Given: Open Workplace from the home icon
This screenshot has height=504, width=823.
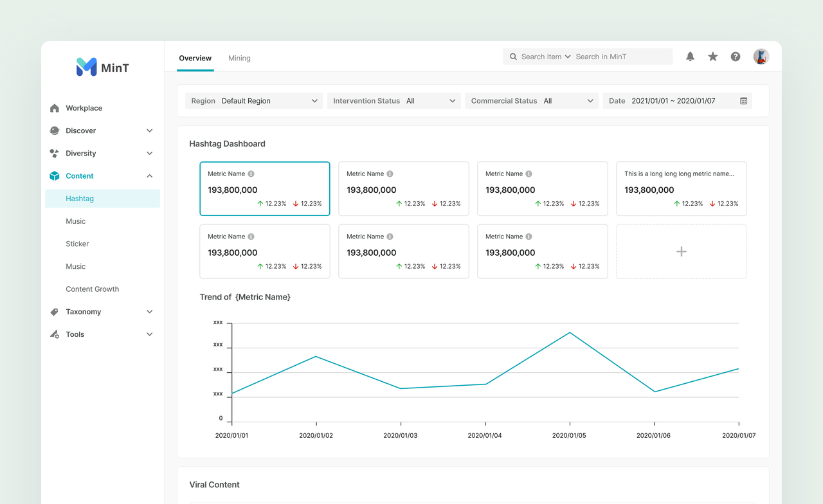Looking at the screenshot, I should point(55,108).
